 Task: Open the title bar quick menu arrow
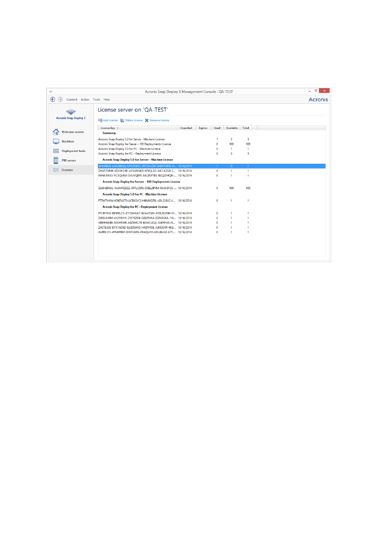(x=51, y=92)
